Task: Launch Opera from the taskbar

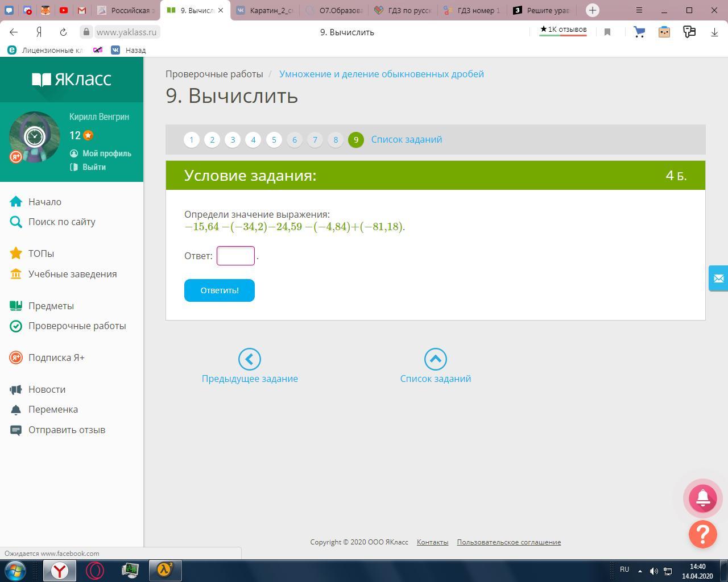Action: (x=95, y=570)
